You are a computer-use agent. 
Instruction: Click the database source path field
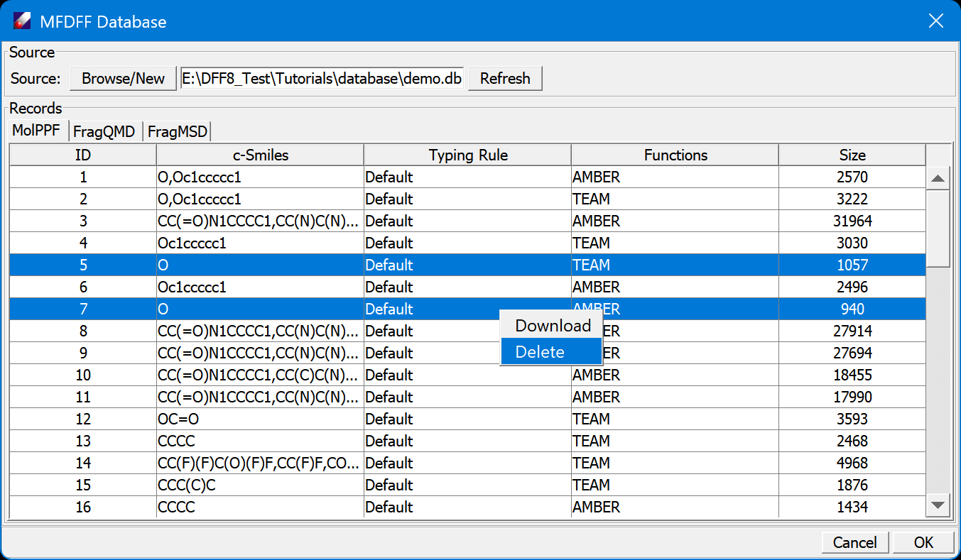click(x=322, y=78)
